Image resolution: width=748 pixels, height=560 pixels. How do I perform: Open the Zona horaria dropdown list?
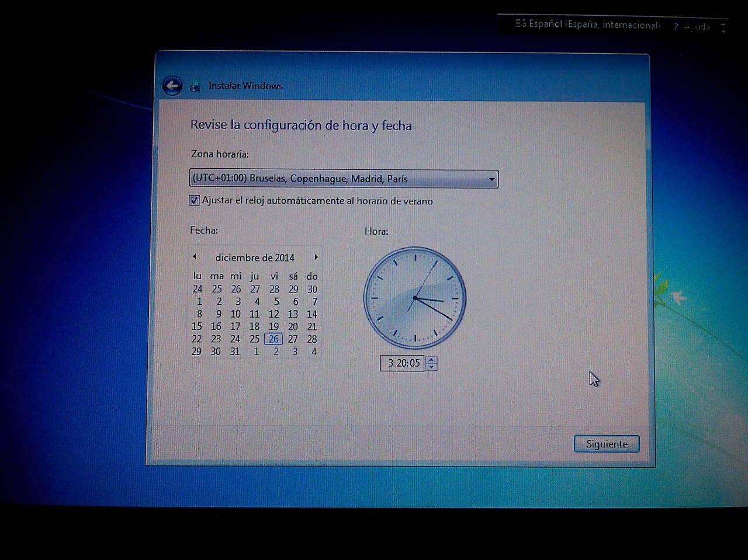[x=339, y=179]
